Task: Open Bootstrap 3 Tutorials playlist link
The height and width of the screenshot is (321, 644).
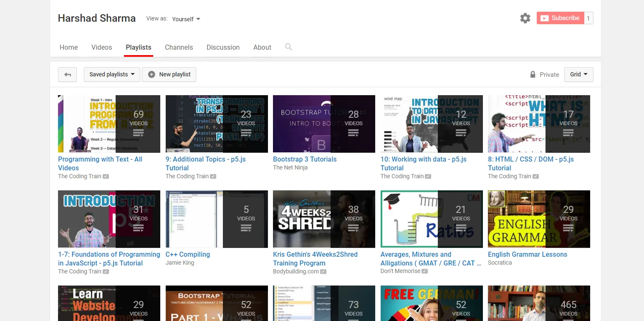Action: click(x=305, y=159)
